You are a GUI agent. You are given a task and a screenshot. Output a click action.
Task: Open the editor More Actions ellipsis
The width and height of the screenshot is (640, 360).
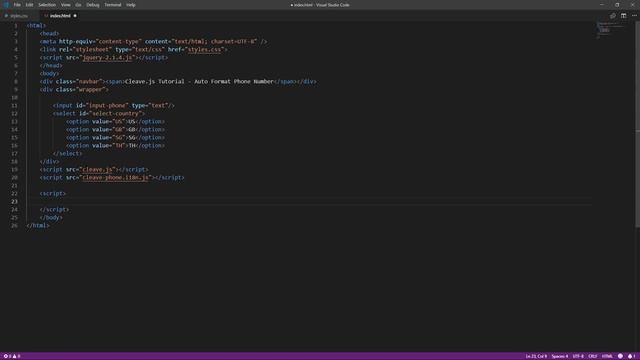coord(634,16)
